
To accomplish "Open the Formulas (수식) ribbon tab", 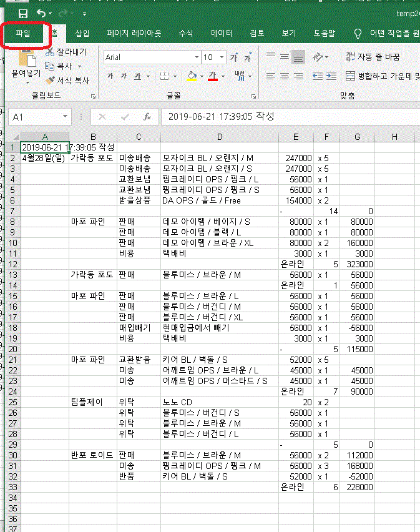I will (185, 33).
